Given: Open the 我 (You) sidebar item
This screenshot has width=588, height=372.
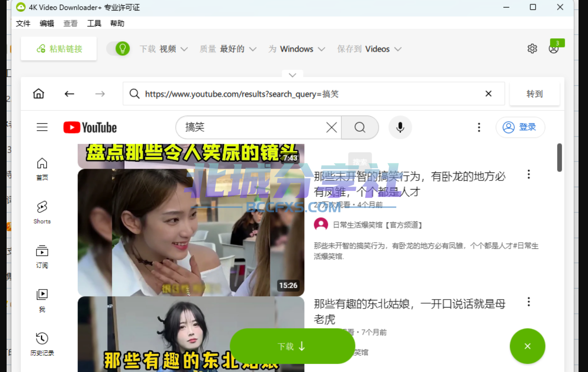Looking at the screenshot, I should 42,300.
